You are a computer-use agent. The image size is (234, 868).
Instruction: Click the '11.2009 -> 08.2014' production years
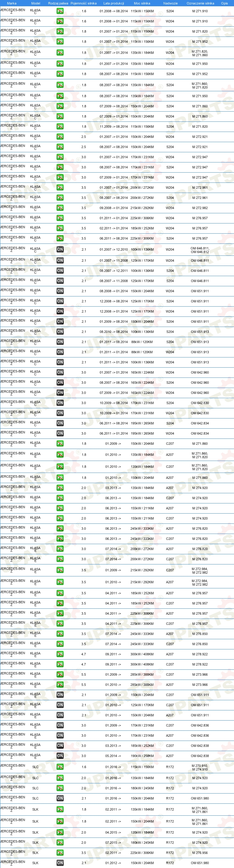click(x=114, y=127)
